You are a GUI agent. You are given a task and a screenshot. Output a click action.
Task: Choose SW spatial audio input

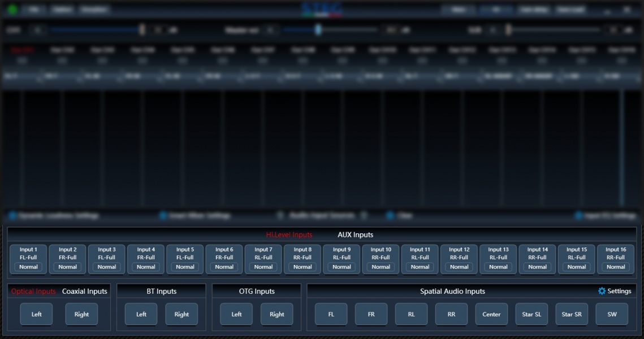[612, 314]
